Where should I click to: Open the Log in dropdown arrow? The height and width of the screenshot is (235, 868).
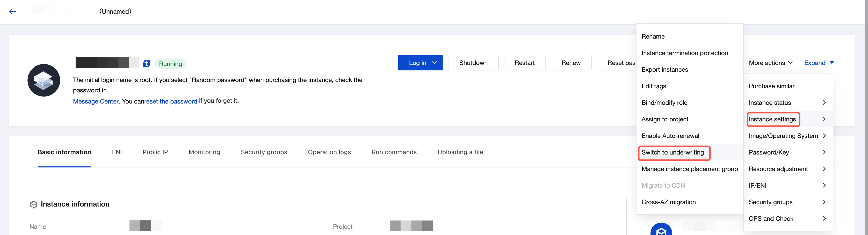tap(435, 63)
